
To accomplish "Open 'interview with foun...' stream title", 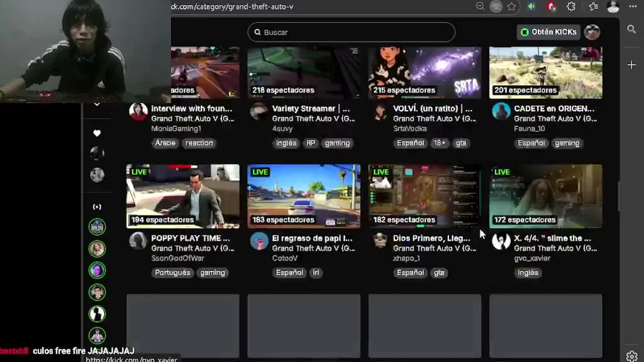I will pos(192,108).
